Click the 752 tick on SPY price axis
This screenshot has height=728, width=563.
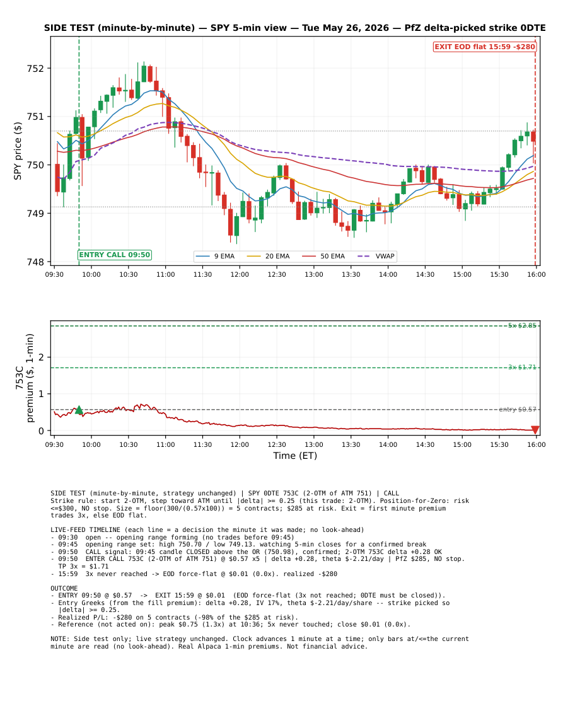pyautogui.click(x=35, y=68)
